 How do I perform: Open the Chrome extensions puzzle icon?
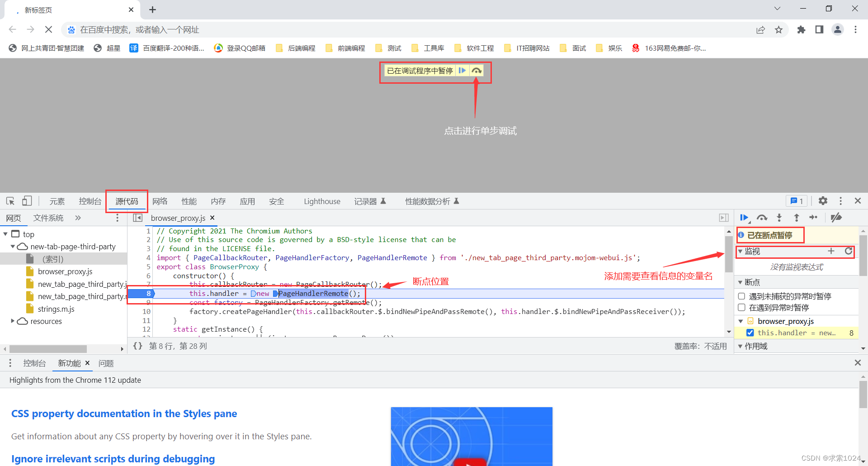coord(801,30)
